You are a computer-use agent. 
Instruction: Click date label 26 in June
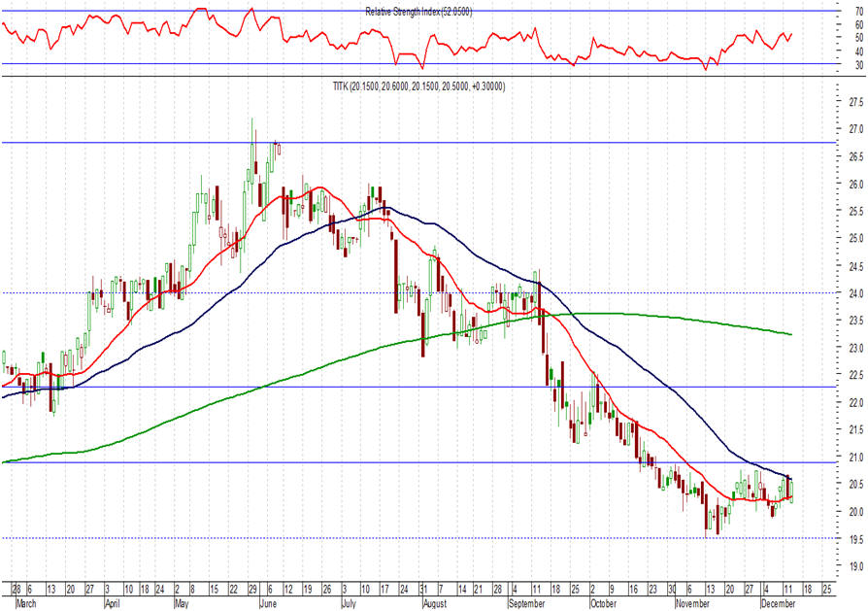click(326, 589)
